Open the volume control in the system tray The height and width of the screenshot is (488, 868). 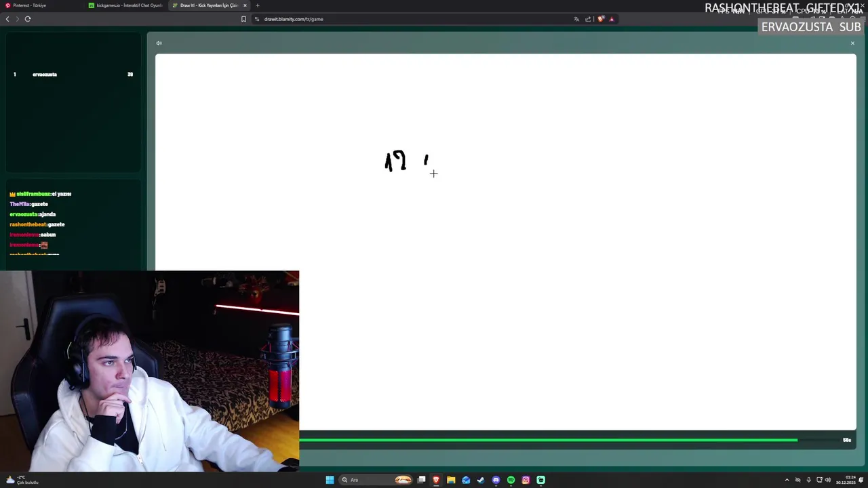[828, 480]
